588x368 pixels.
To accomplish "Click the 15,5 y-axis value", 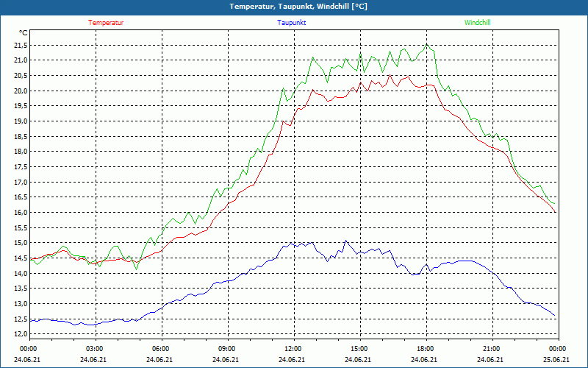I will [21, 228].
